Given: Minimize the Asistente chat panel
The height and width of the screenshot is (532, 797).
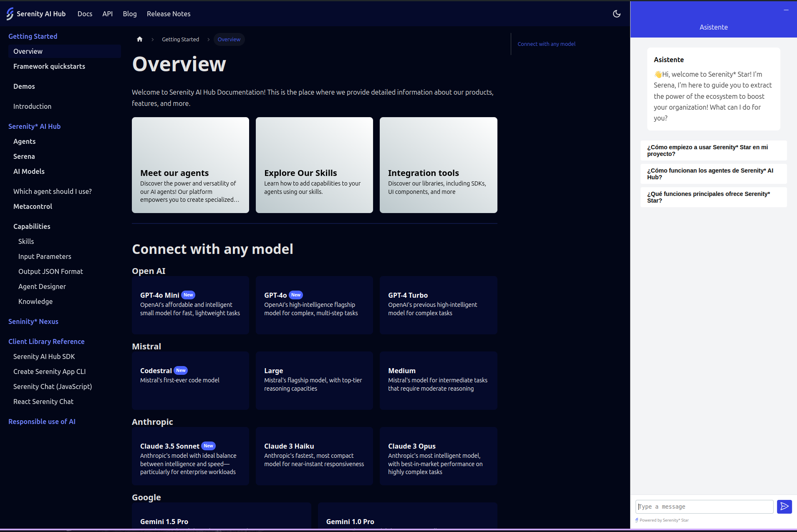Looking at the screenshot, I should point(786,10).
